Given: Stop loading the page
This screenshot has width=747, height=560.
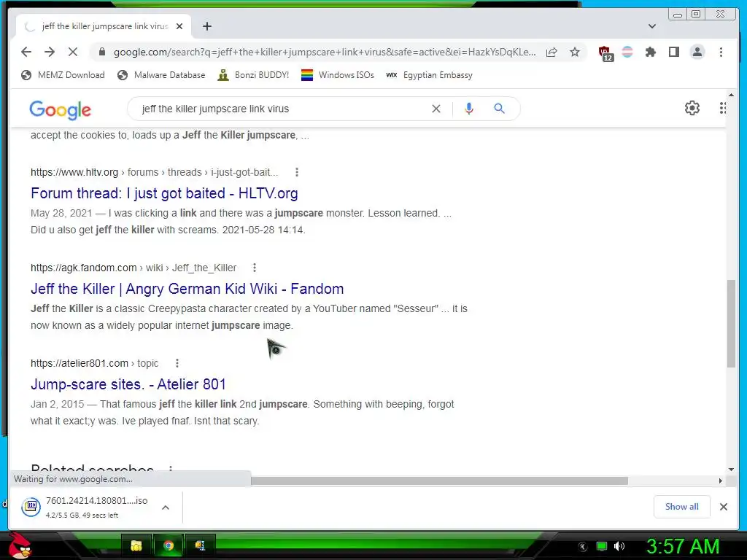Looking at the screenshot, I should (x=73, y=52).
